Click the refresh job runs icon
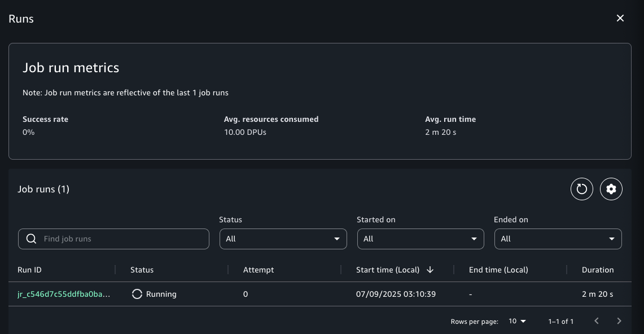Viewport: 644px width, 334px height. [x=582, y=189]
